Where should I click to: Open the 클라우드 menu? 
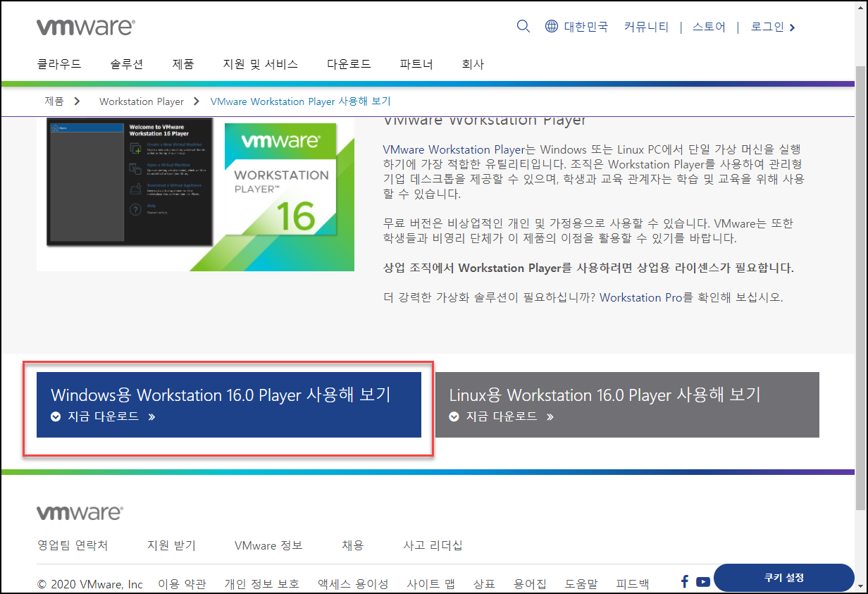point(59,64)
